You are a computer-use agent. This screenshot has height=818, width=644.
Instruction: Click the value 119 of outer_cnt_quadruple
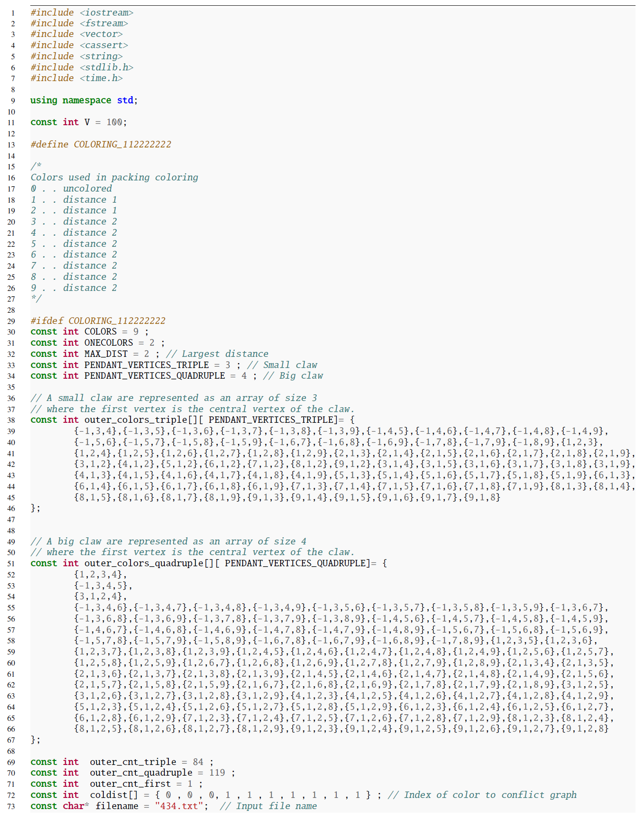pyautogui.click(x=217, y=773)
